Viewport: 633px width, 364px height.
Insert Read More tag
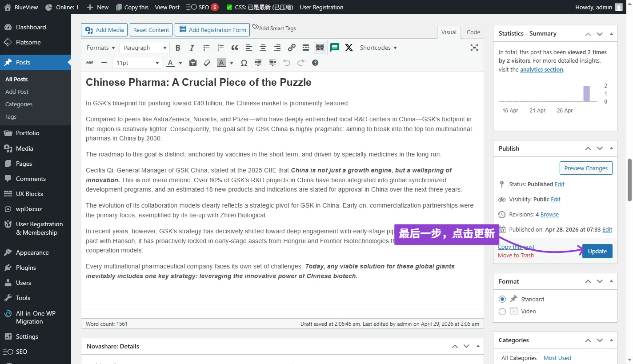(x=306, y=48)
